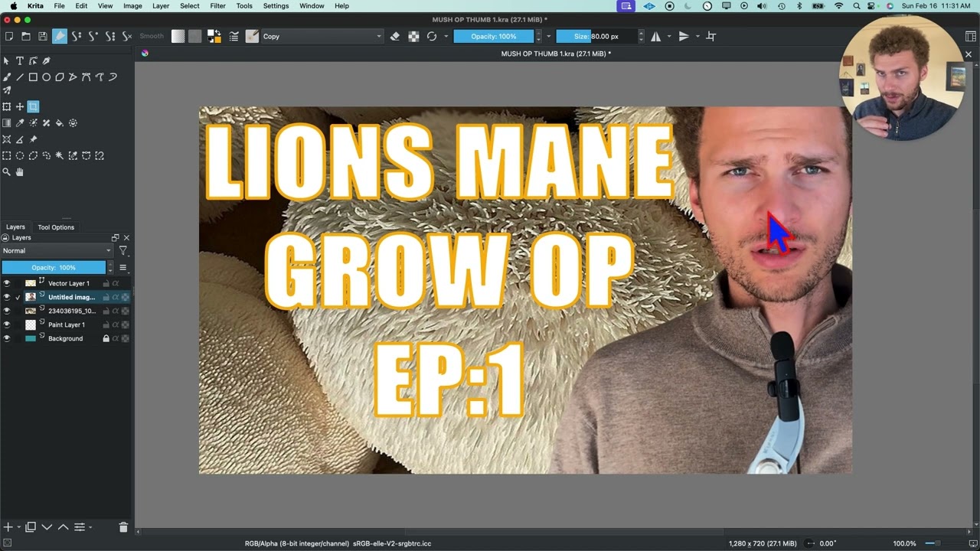Select the Zoom tool

click(7, 172)
